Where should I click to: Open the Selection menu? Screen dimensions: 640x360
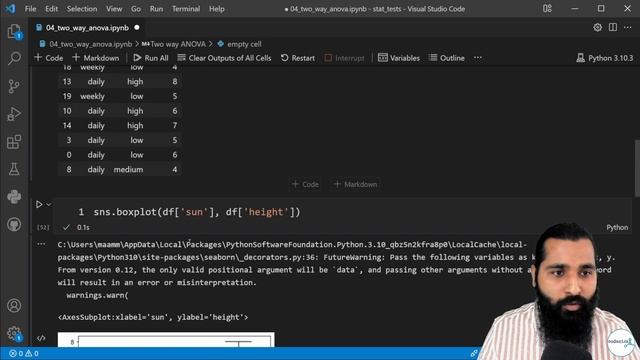tap(82, 9)
